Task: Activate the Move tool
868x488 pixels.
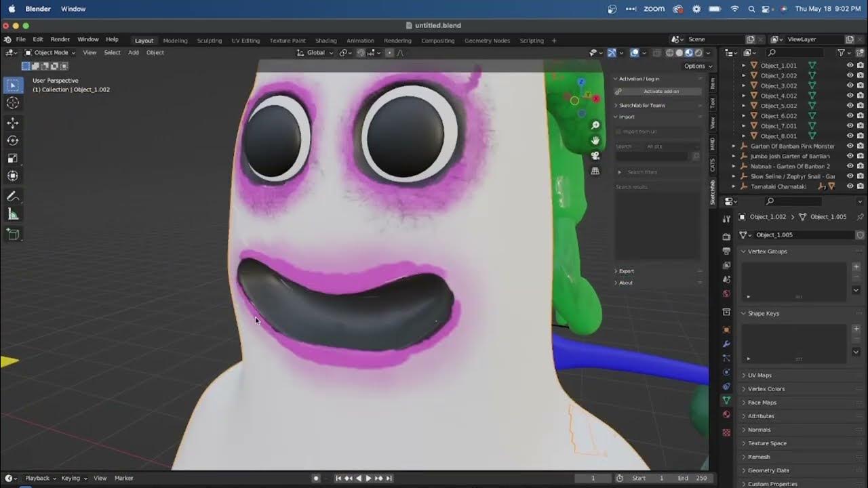Action: tap(13, 123)
